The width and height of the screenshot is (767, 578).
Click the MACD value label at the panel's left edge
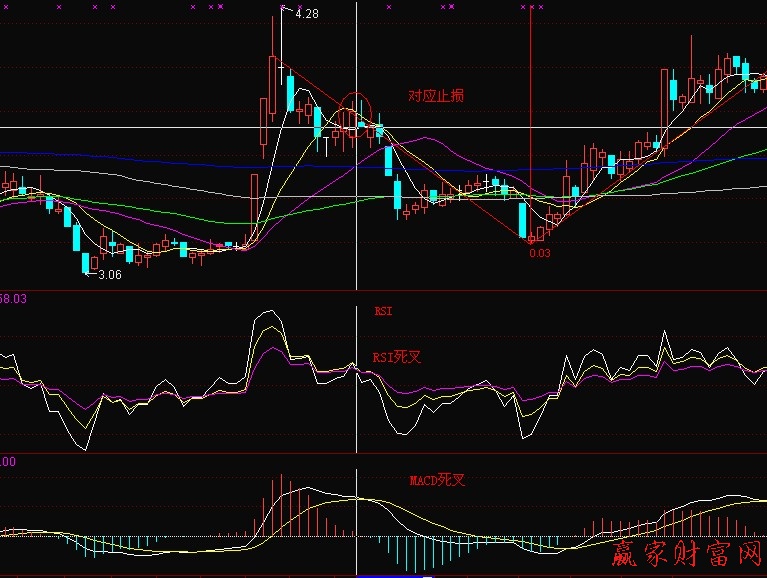tap(8, 462)
